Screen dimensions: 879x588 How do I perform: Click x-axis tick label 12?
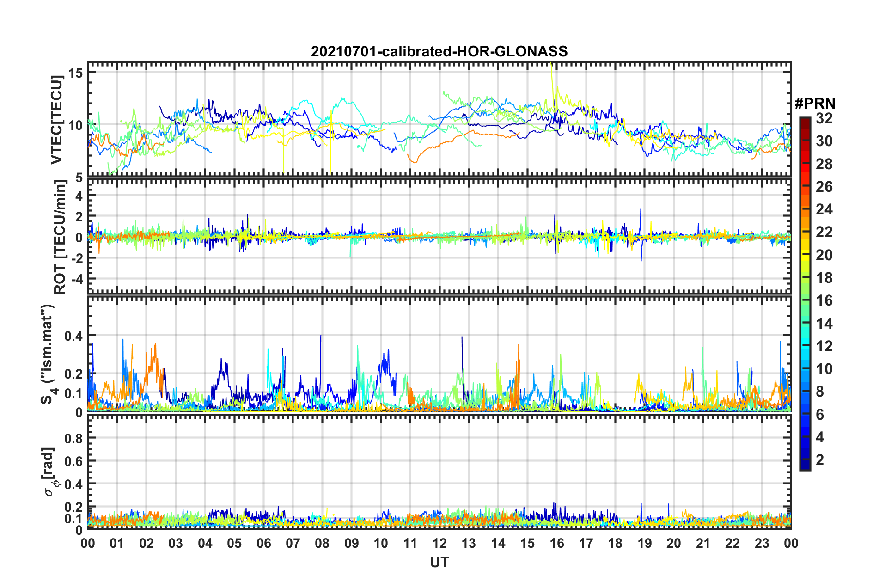[x=439, y=543]
